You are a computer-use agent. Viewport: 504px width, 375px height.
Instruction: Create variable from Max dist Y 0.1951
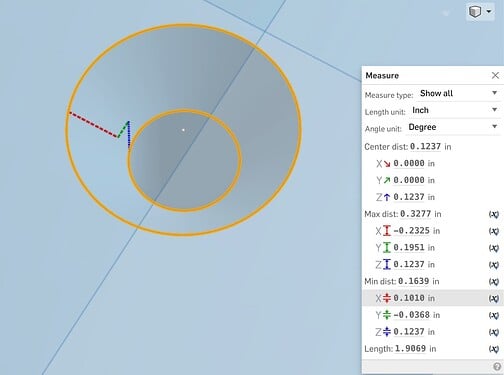click(494, 248)
